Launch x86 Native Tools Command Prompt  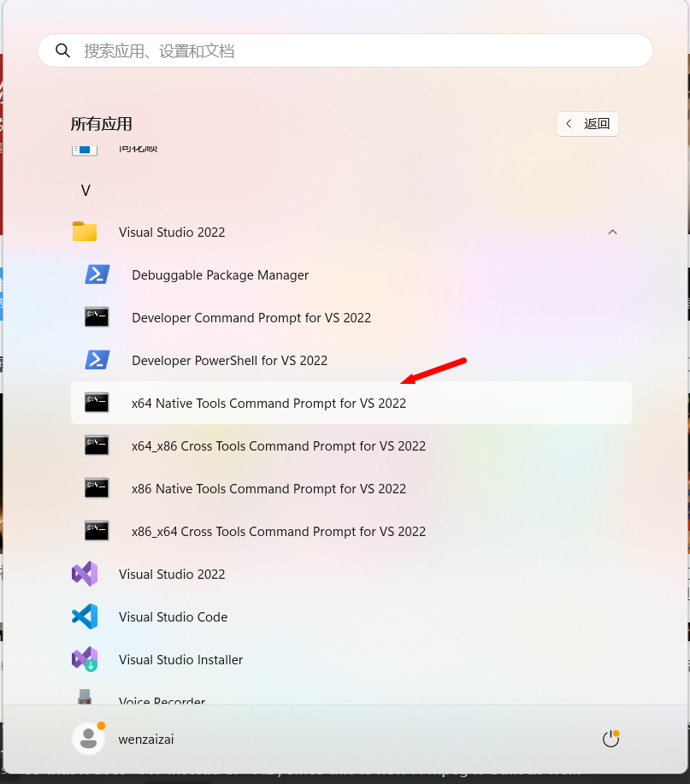[x=268, y=488]
